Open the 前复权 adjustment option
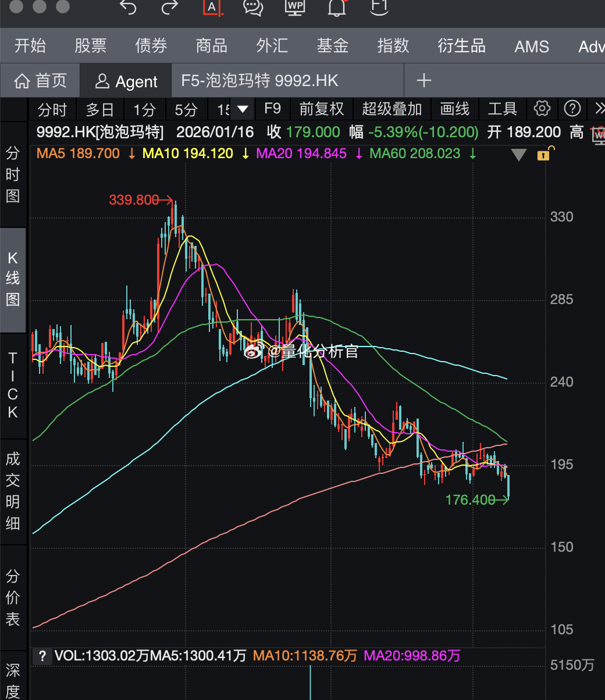 pyautogui.click(x=322, y=109)
